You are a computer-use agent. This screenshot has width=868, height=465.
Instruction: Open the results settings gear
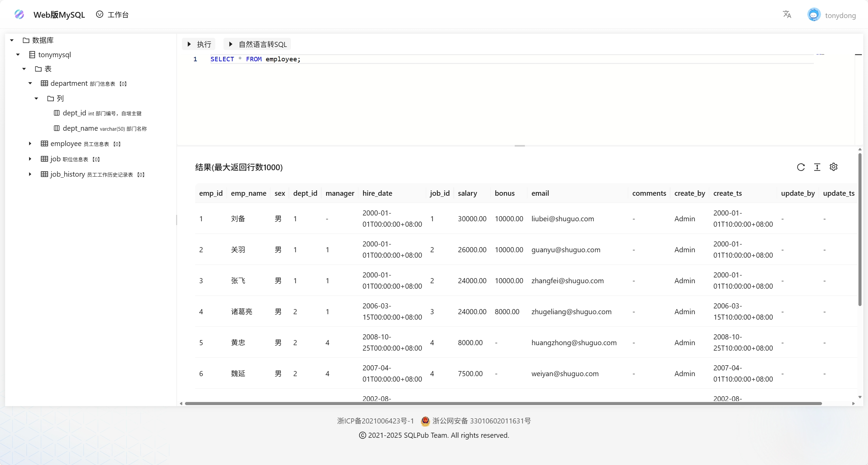click(x=834, y=167)
